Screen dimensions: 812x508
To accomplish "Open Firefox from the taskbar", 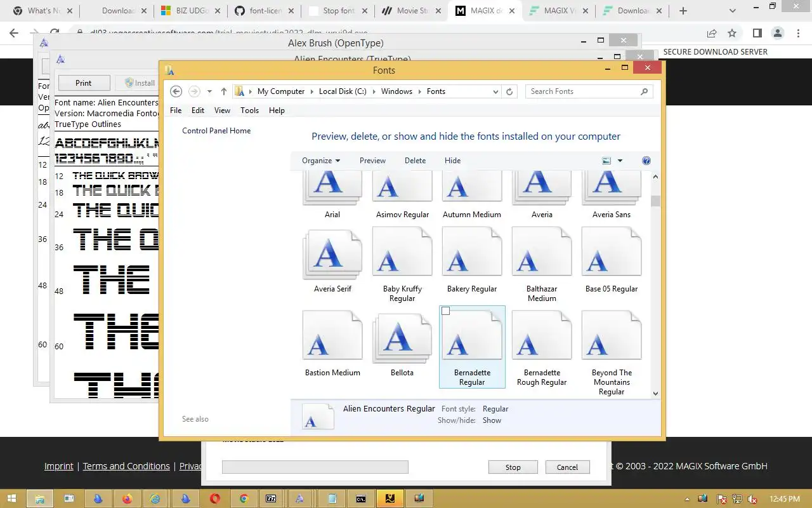I will pyautogui.click(x=127, y=499).
